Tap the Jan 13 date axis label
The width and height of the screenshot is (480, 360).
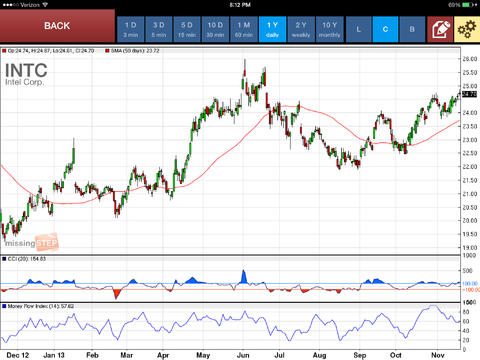[x=54, y=355]
